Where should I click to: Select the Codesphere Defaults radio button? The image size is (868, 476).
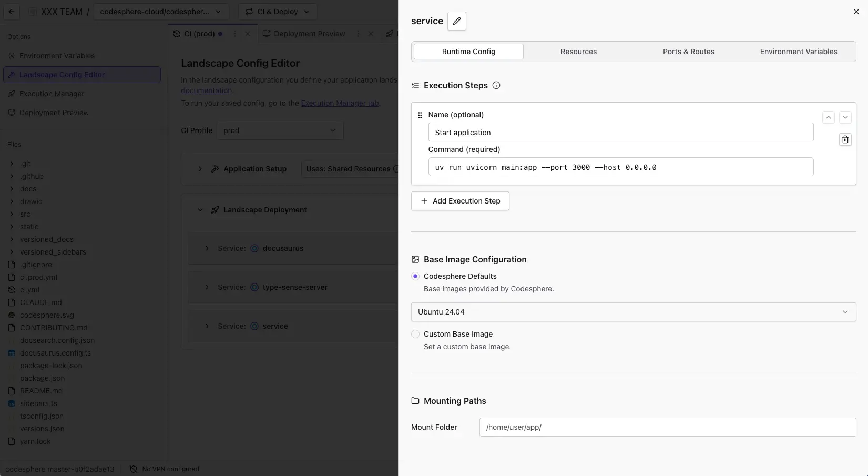tap(415, 276)
